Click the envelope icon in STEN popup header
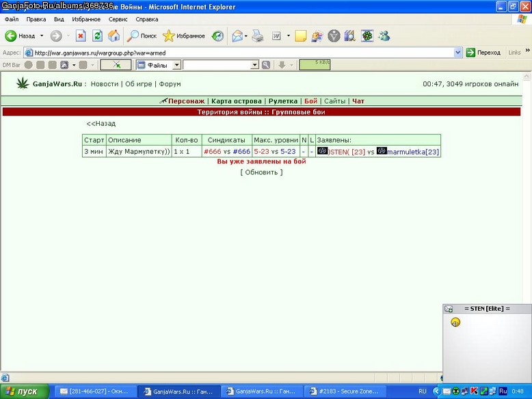Image resolution: width=532 pixels, height=399 pixels. point(449,309)
